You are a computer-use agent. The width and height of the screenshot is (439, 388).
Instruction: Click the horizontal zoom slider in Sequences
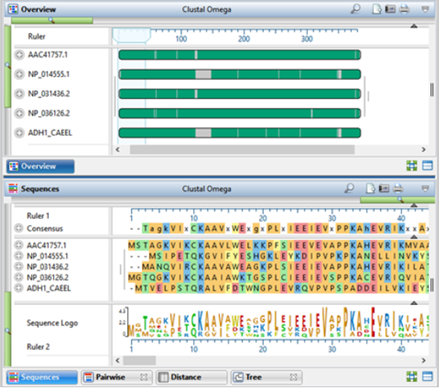click(398, 200)
